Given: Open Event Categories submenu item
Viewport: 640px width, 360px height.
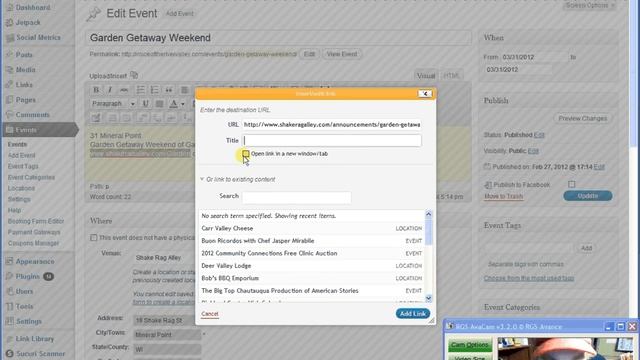Looking at the screenshot, I should (31, 178).
